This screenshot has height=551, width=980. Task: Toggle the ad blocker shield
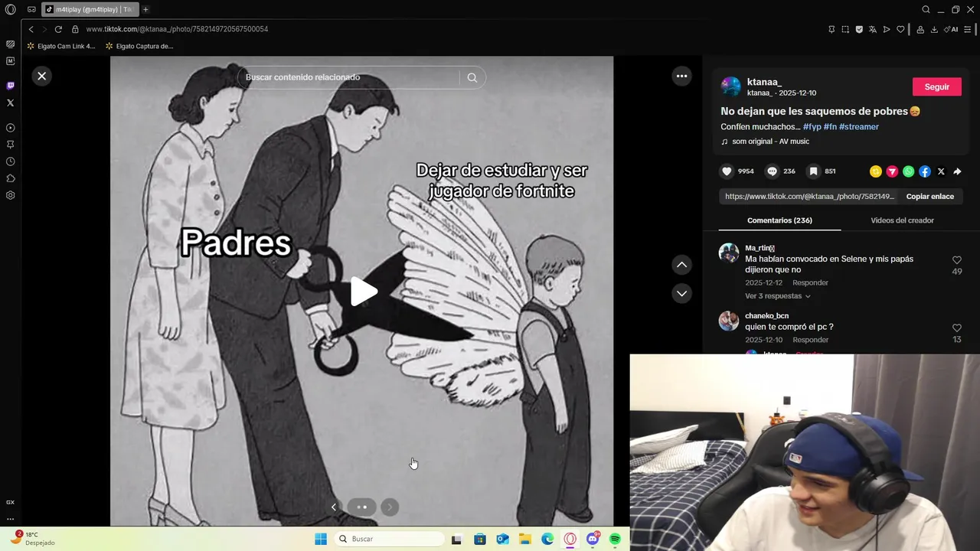tap(859, 29)
